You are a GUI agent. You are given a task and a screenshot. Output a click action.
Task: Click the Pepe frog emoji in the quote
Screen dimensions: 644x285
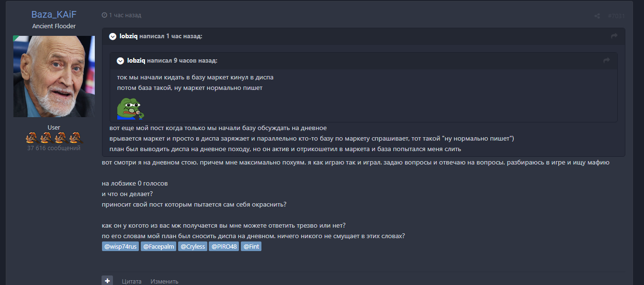(131, 109)
